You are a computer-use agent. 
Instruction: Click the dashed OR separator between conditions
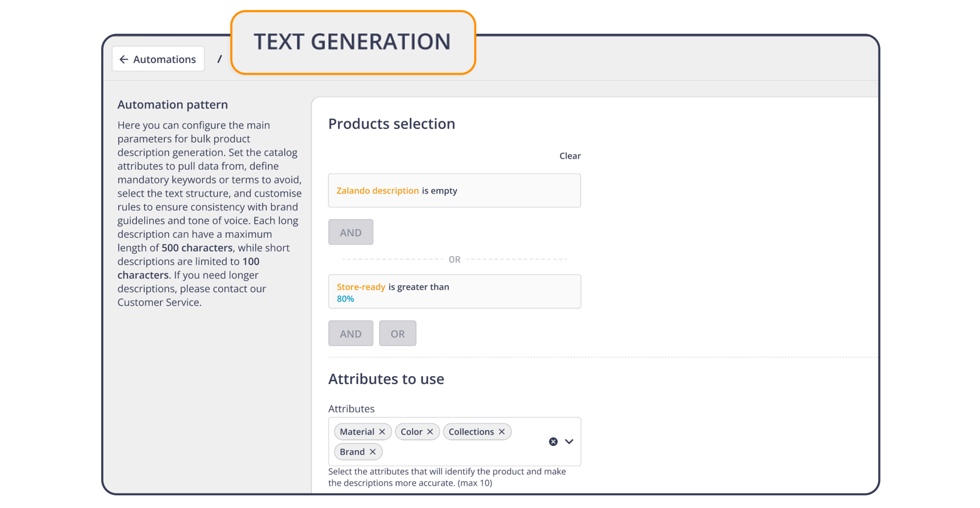(455, 259)
